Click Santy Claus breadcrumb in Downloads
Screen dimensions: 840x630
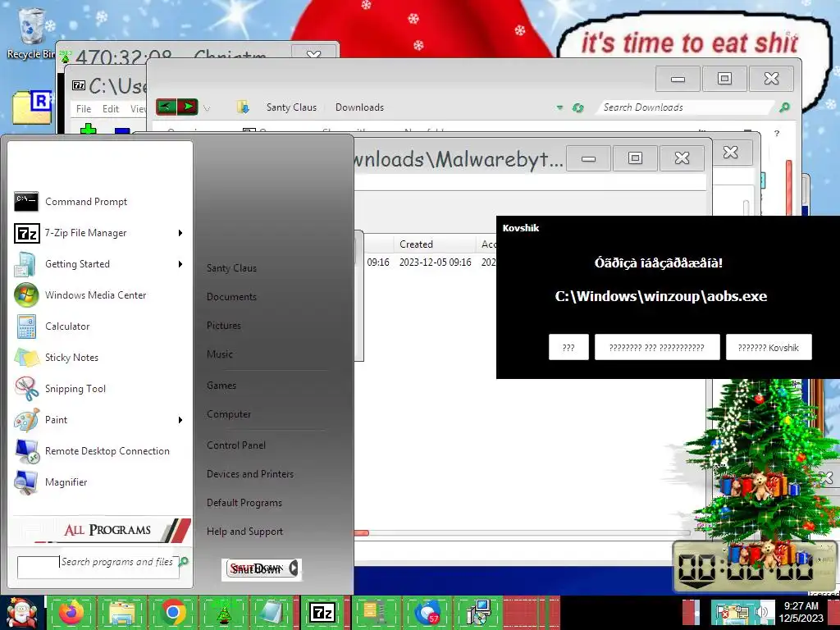tap(291, 107)
